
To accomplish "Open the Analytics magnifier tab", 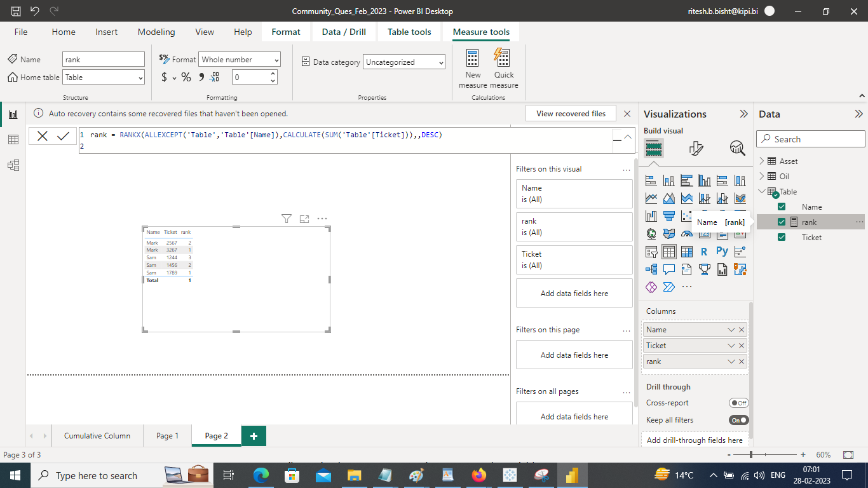I will [737, 149].
